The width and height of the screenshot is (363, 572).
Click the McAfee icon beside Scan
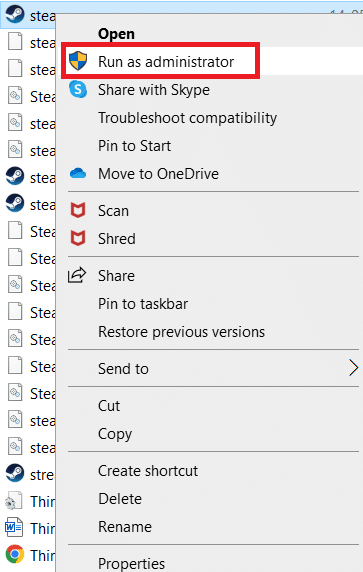78,210
